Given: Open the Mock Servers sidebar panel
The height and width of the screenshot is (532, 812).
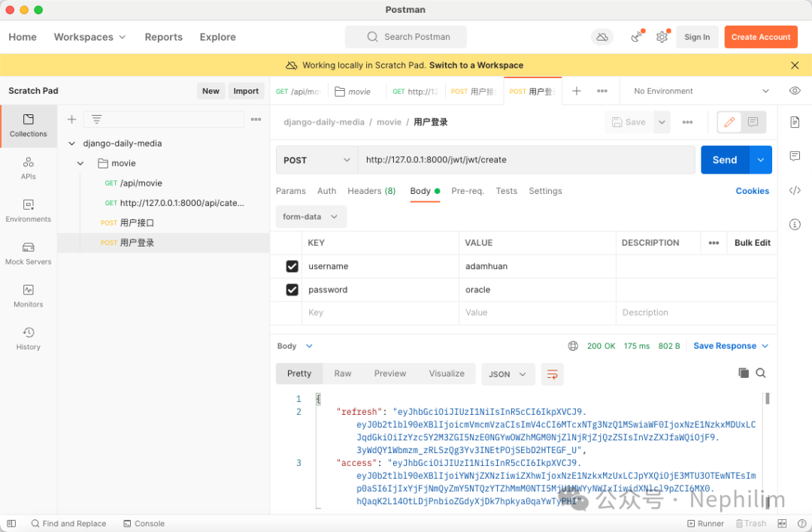Looking at the screenshot, I should (x=28, y=253).
